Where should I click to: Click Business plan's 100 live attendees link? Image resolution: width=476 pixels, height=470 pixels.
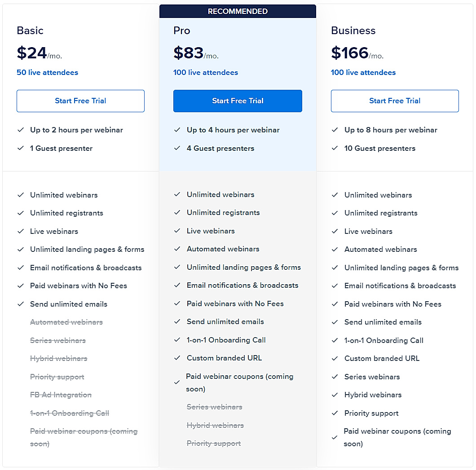(363, 73)
